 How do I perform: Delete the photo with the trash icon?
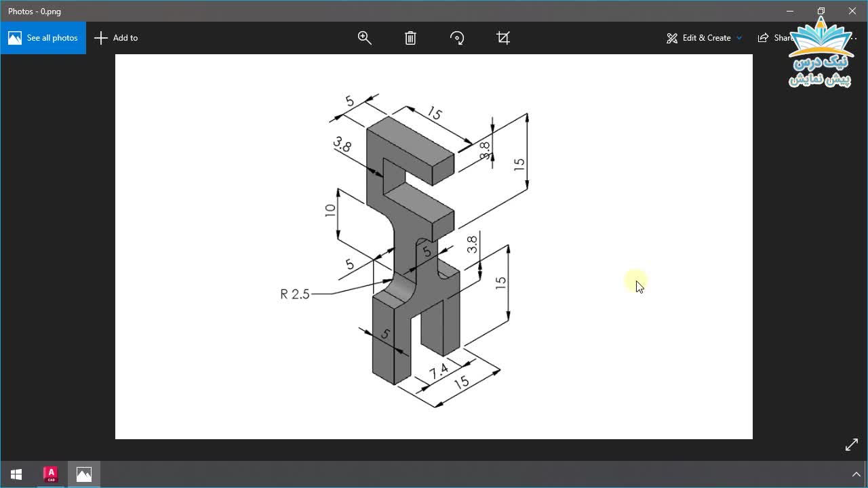point(410,38)
